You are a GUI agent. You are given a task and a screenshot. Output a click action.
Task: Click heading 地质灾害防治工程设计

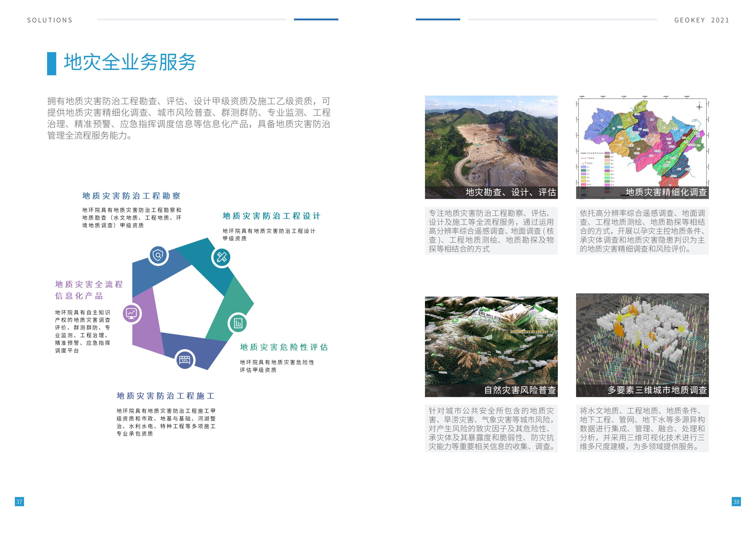coord(272,216)
